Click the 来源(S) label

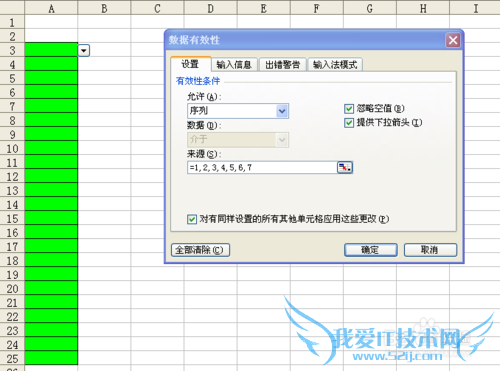tap(204, 154)
